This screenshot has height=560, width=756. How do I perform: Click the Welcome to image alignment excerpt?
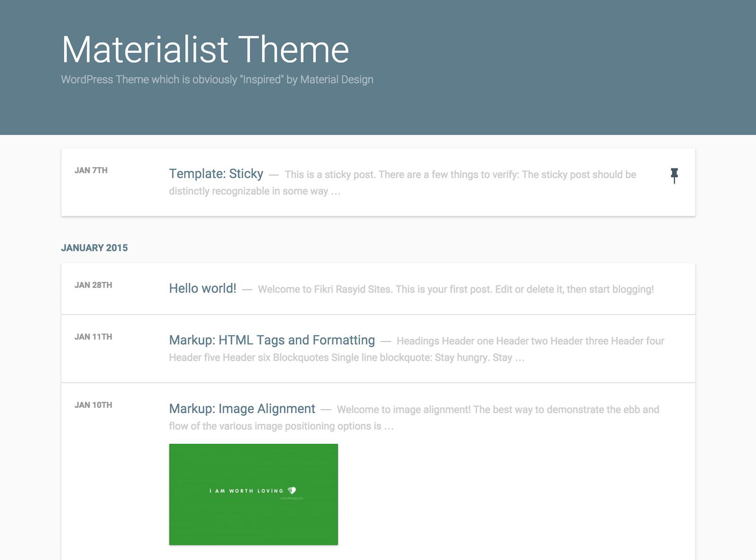[x=498, y=410]
